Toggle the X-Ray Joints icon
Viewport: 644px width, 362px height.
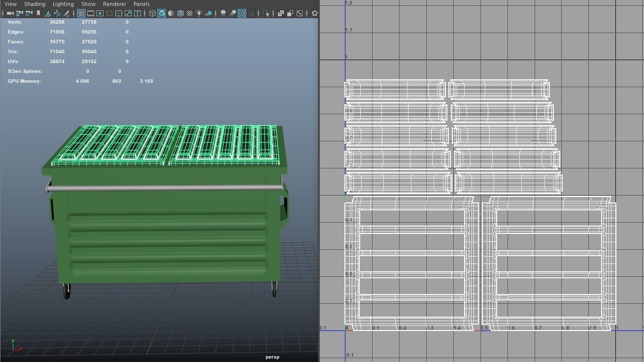click(299, 13)
